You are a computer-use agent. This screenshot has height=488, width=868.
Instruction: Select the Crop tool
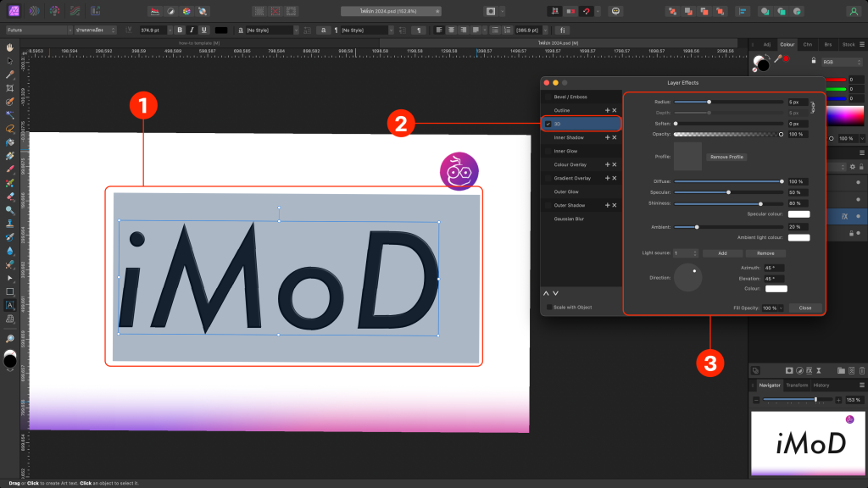pos(10,87)
